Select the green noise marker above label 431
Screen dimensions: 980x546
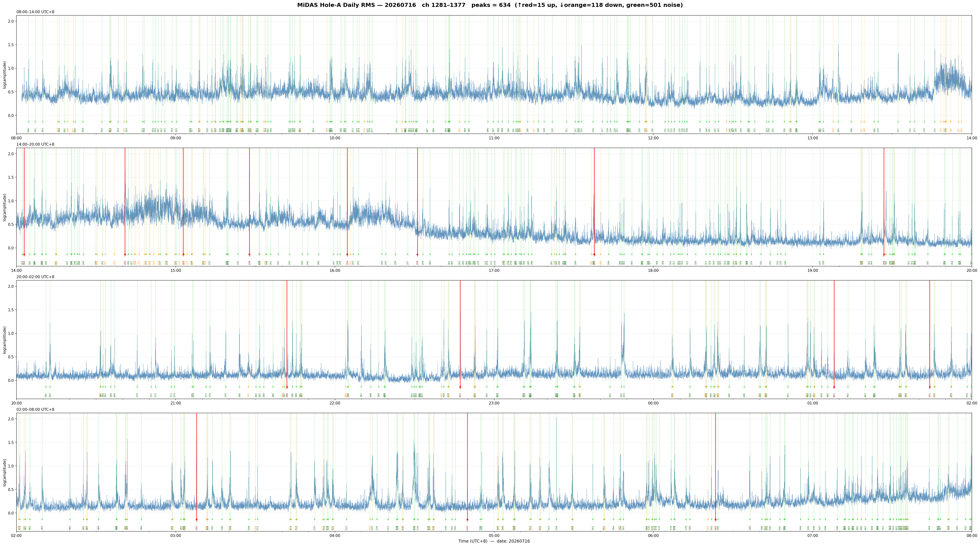click(610, 387)
